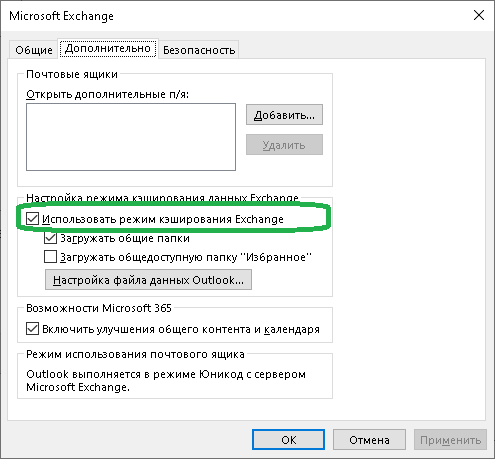The width and height of the screenshot is (495, 459).
Task: Click the Загружать общие папки label text
Action: tap(125, 238)
